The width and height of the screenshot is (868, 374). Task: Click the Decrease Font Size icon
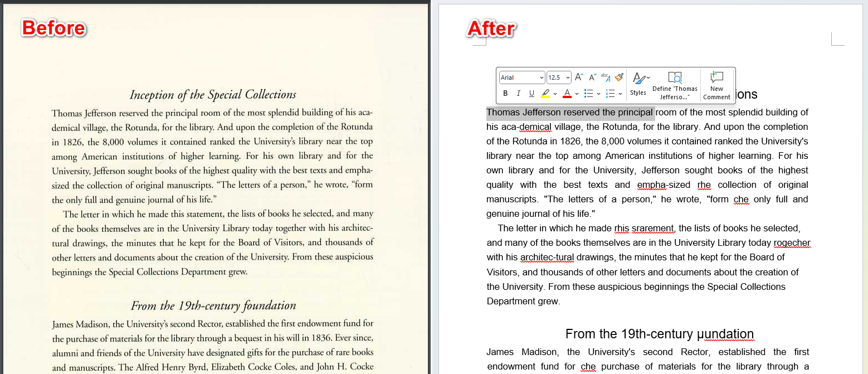(x=592, y=77)
